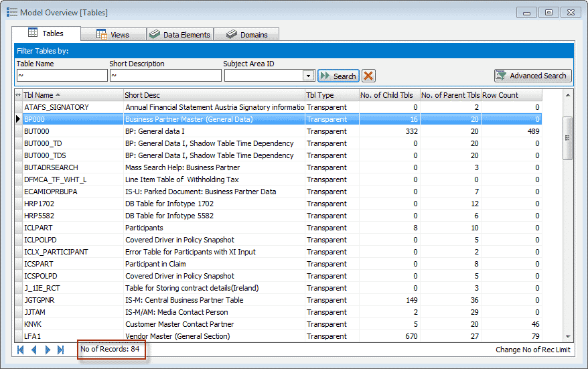This screenshot has width=588, height=369.
Task: Click child tables value 670 for LFA1
Action: click(x=411, y=336)
